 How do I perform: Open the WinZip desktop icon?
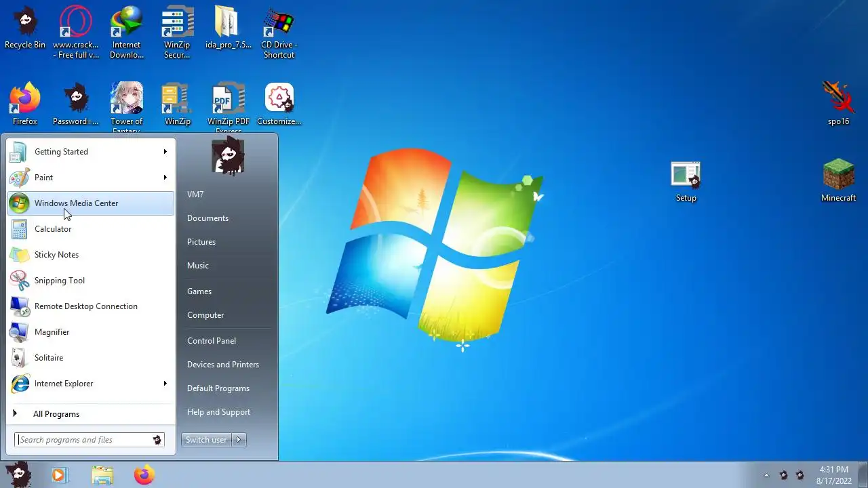click(177, 104)
